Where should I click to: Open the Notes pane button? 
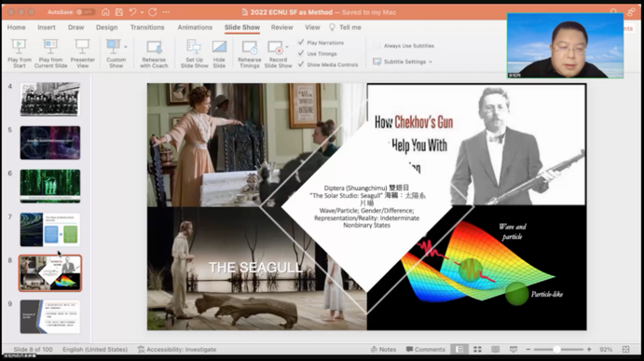(383, 349)
